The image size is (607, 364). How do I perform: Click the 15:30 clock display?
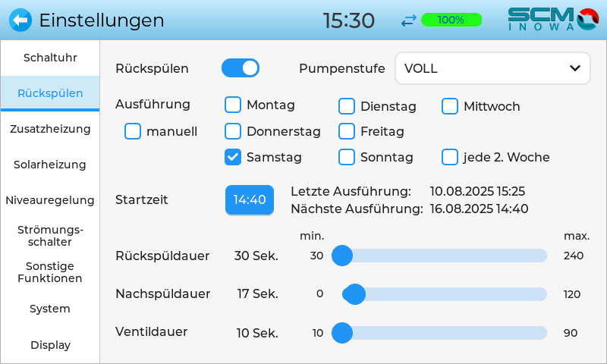point(349,20)
